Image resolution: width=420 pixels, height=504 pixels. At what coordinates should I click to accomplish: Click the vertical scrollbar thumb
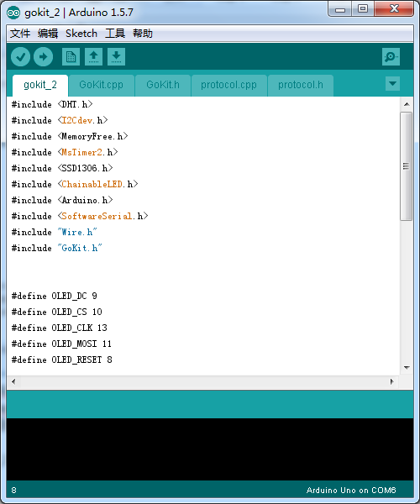pyautogui.click(x=407, y=166)
